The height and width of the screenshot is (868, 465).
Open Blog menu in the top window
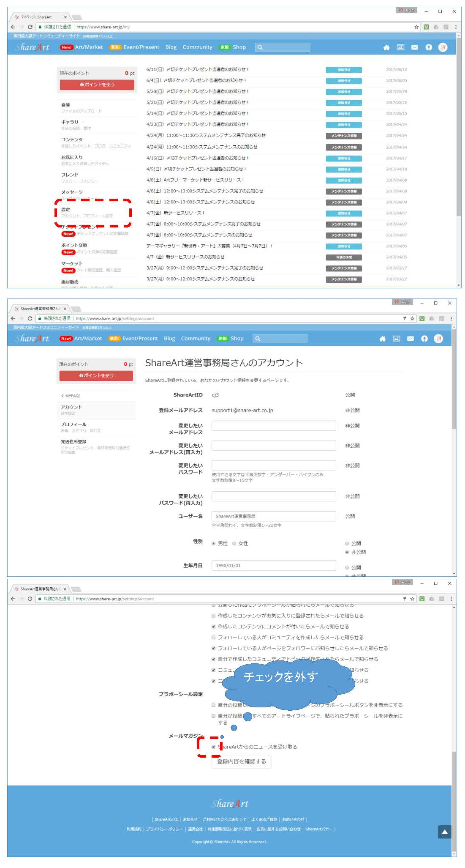171,47
